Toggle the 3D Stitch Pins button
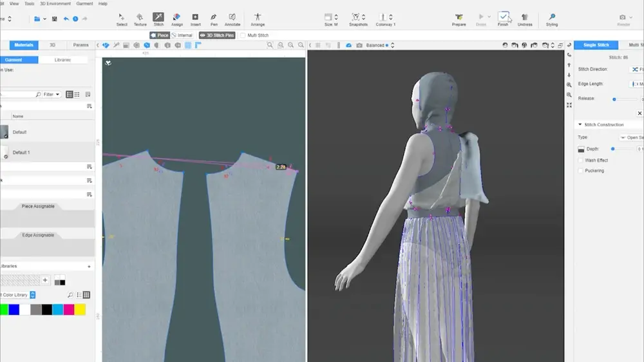 pos(216,35)
